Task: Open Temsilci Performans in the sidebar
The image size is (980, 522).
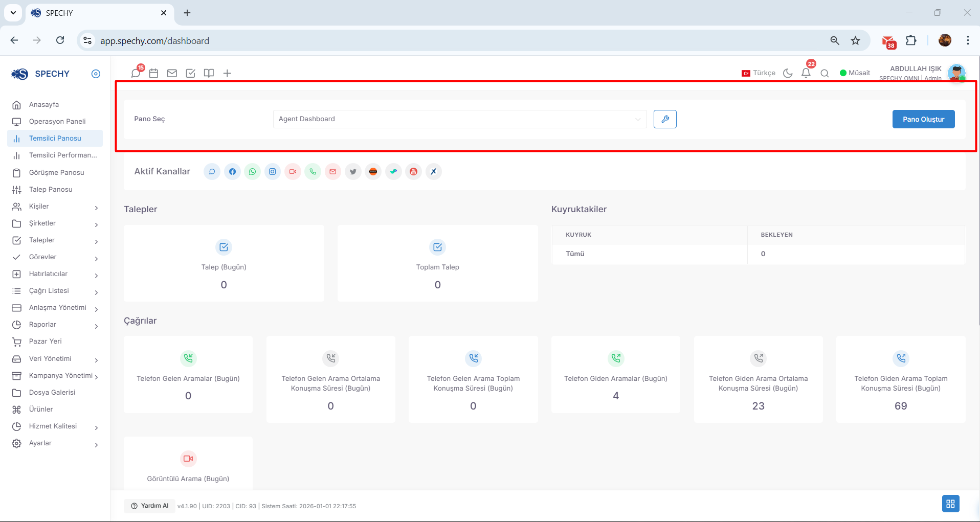Action: (55, 155)
